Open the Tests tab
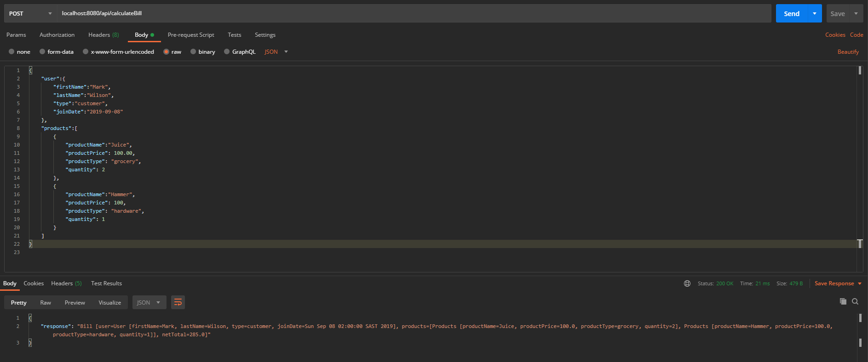This screenshot has height=362, width=868. click(235, 35)
